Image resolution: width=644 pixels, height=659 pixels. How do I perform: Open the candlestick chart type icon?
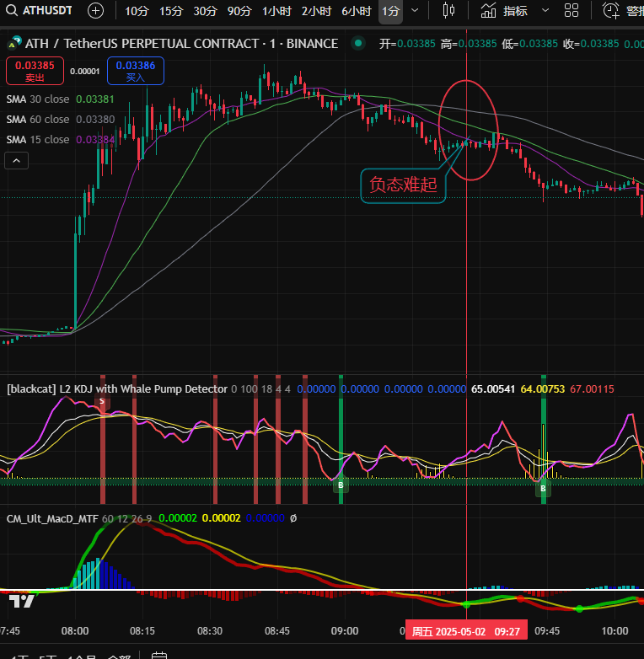[x=448, y=10]
